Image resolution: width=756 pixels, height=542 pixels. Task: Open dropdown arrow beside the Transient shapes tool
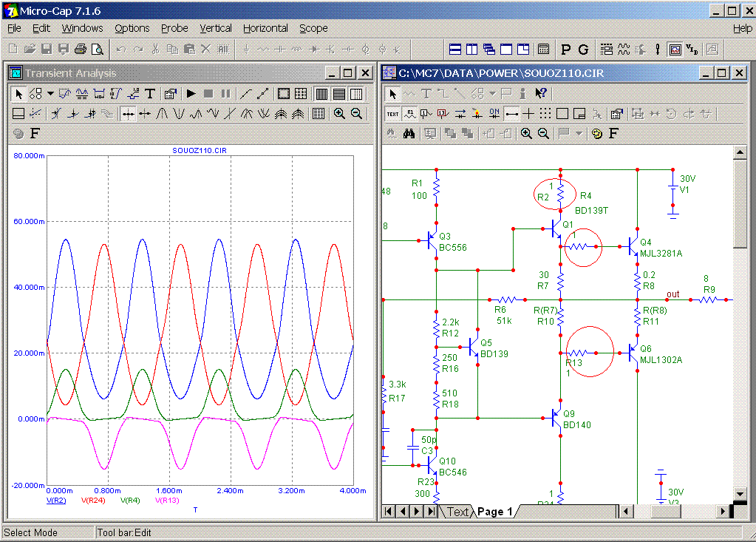[x=50, y=94]
